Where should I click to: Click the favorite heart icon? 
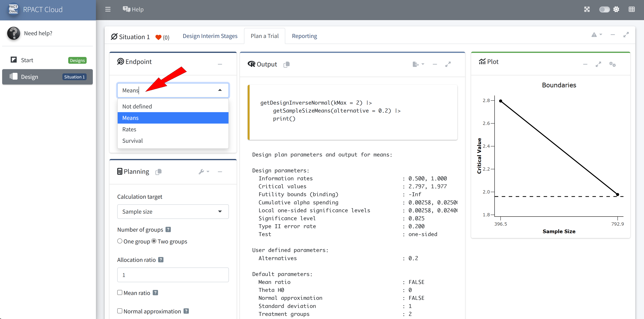[158, 37]
